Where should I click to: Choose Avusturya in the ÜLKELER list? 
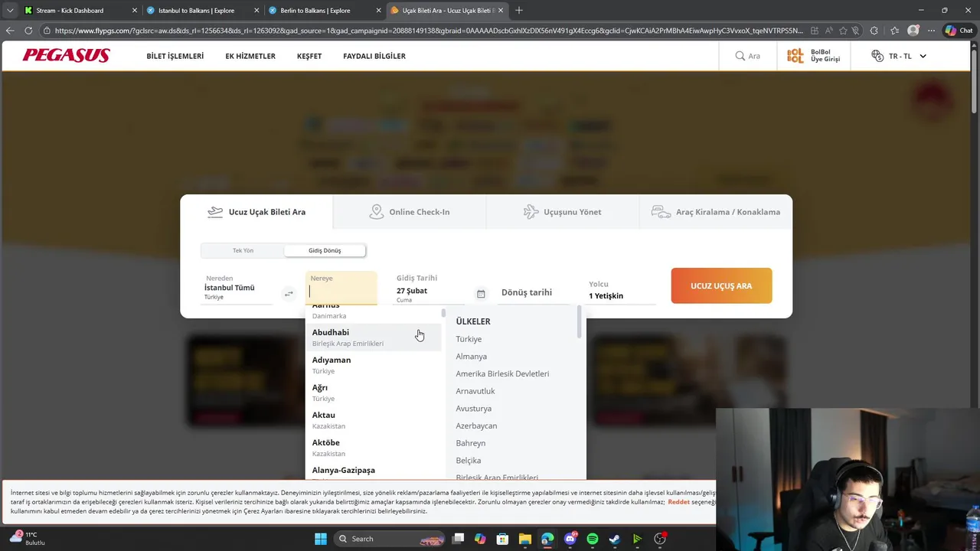(473, 409)
